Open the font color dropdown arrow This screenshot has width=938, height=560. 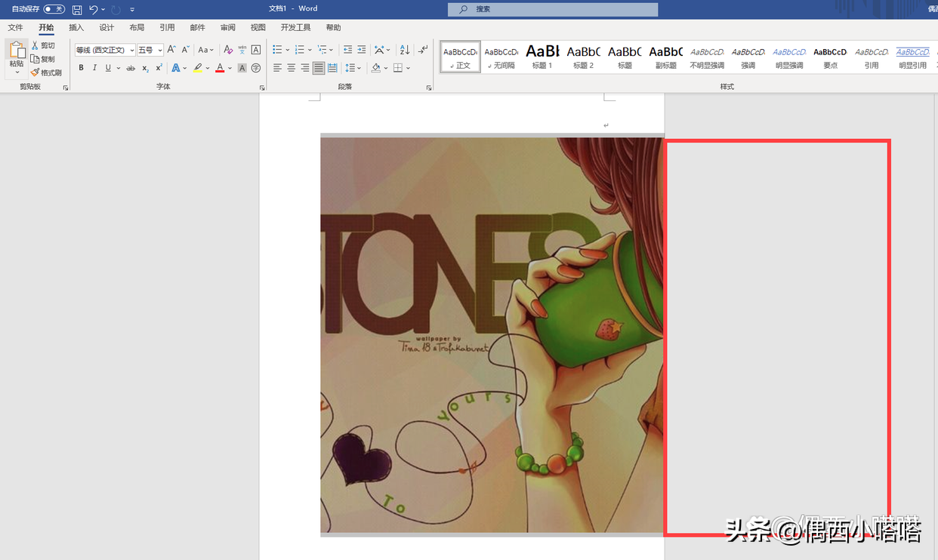click(230, 68)
